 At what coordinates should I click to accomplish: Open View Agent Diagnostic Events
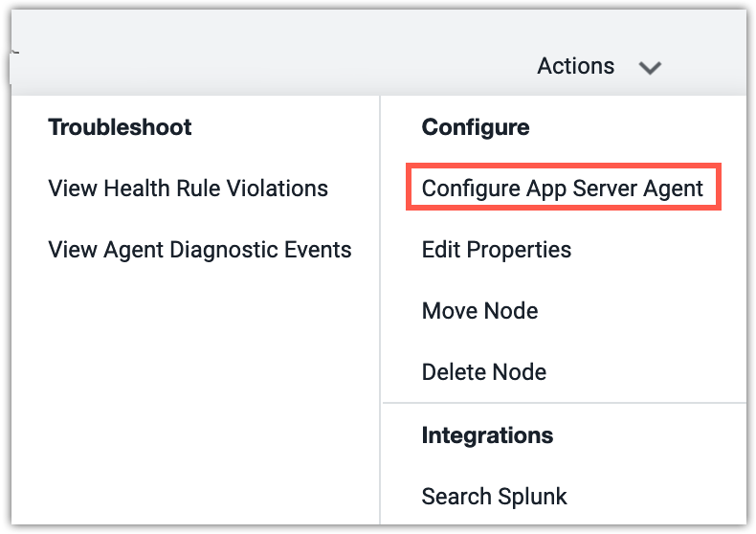coord(200,250)
